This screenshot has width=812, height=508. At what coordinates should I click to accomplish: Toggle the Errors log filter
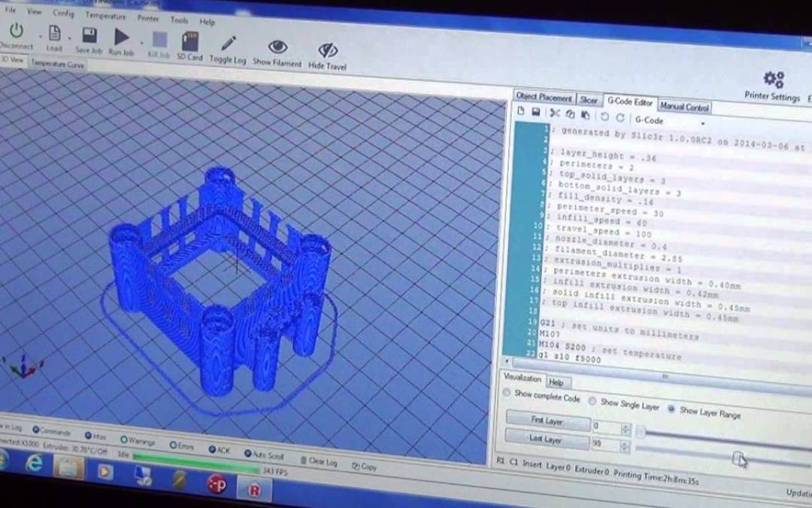pos(182,446)
